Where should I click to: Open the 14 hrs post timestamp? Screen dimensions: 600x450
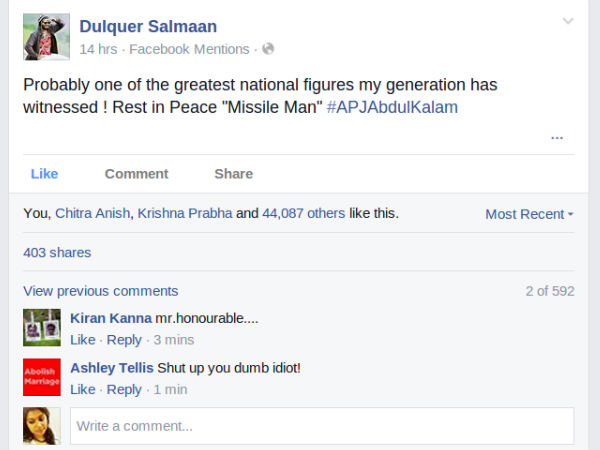(x=98, y=49)
